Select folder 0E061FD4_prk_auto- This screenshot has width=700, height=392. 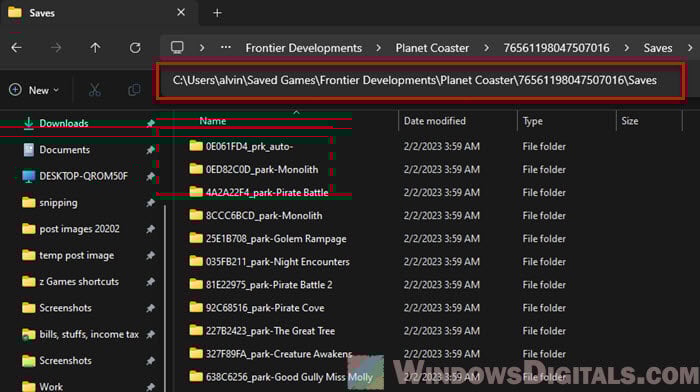[x=249, y=146]
